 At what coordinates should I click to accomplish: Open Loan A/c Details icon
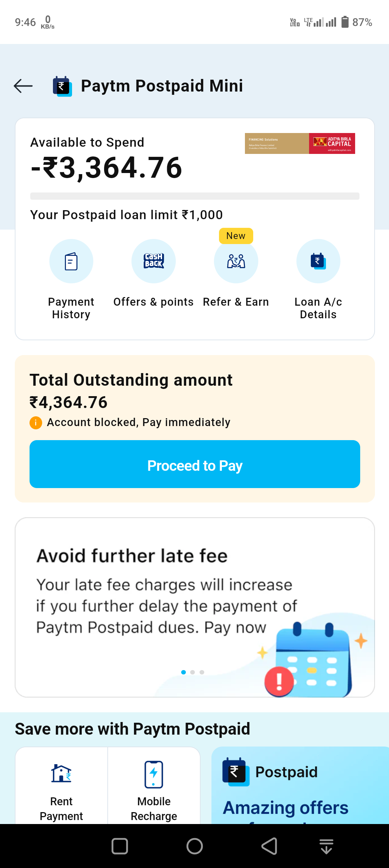tap(318, 261)
